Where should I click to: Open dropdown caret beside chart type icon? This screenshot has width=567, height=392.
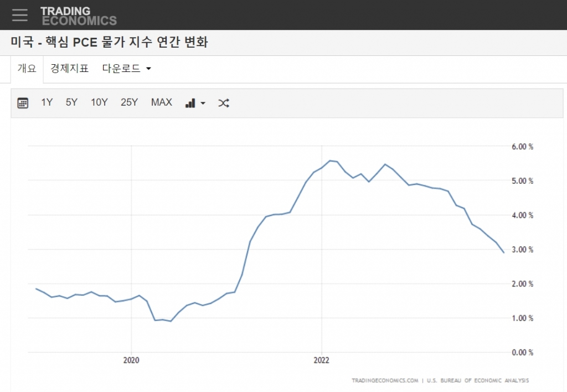pos(203,104)
